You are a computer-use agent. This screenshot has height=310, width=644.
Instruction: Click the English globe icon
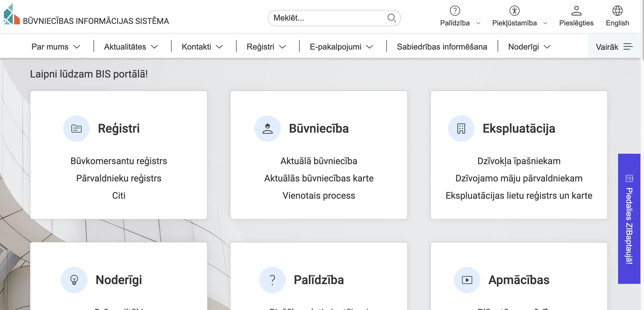[x=617, y=11]
